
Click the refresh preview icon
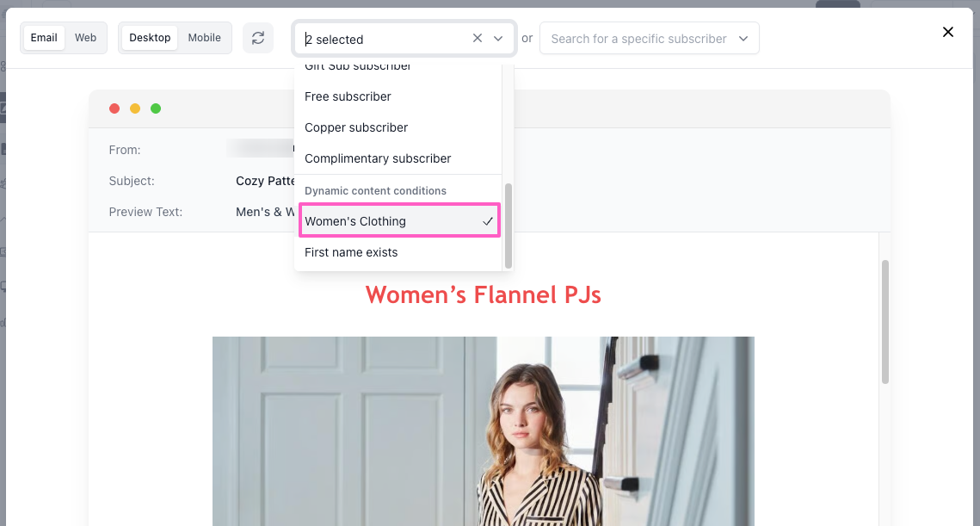[x=257, y=38]
